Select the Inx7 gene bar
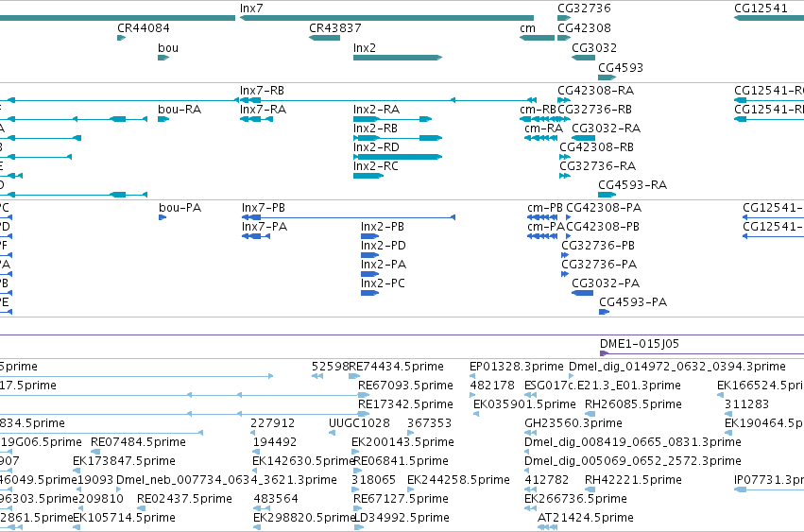Viewport: 804px width, 532px height. (386, 18)
